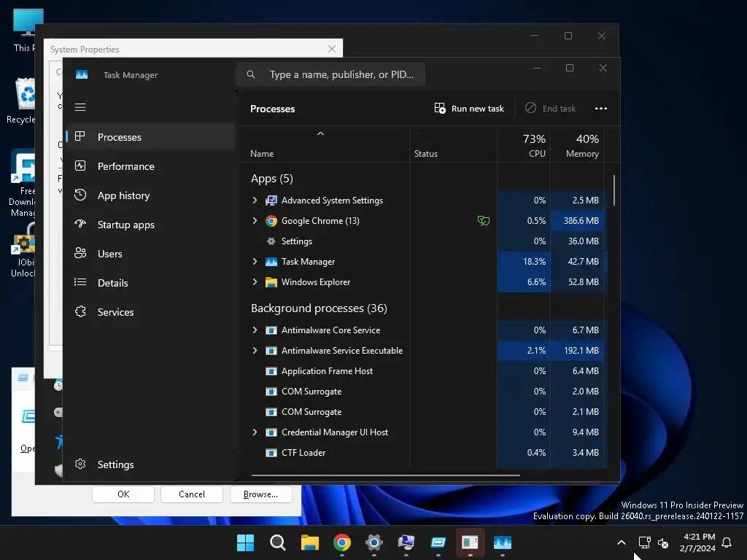This screenshot has width=747, height=560.
Task: Use the vertical scrollbar of process list
Action: (x=614, y=190)
